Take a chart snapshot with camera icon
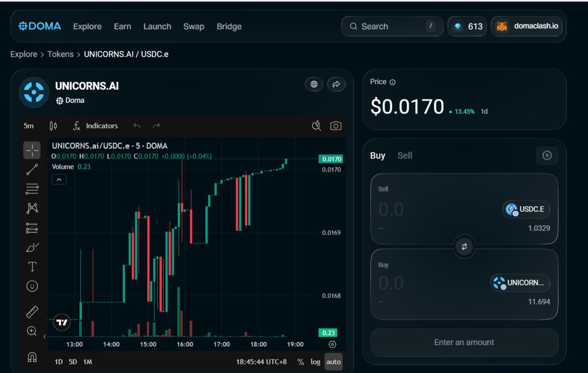The width and height of the screenshot is (588, 373). point(336,126)
